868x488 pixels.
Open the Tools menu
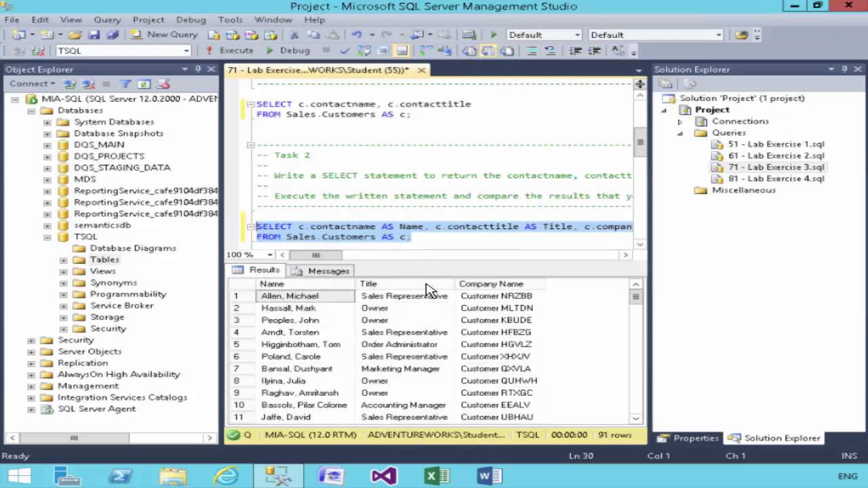pos(230,20)
